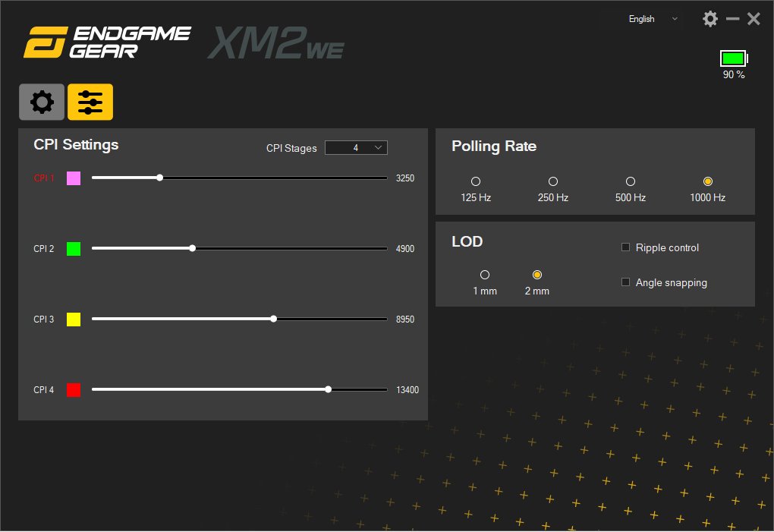Click the Endgame Gear logo
The width and height of the screenshot is (774, 532).
tap(107, 42)
